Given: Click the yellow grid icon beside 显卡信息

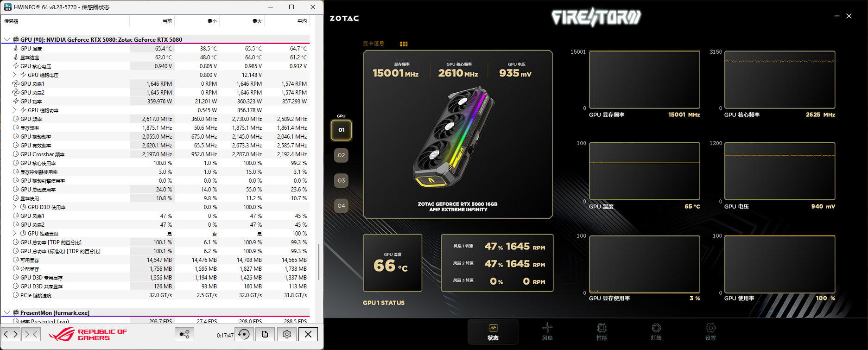Looking at the screenshot, I should tap(404, 44).
